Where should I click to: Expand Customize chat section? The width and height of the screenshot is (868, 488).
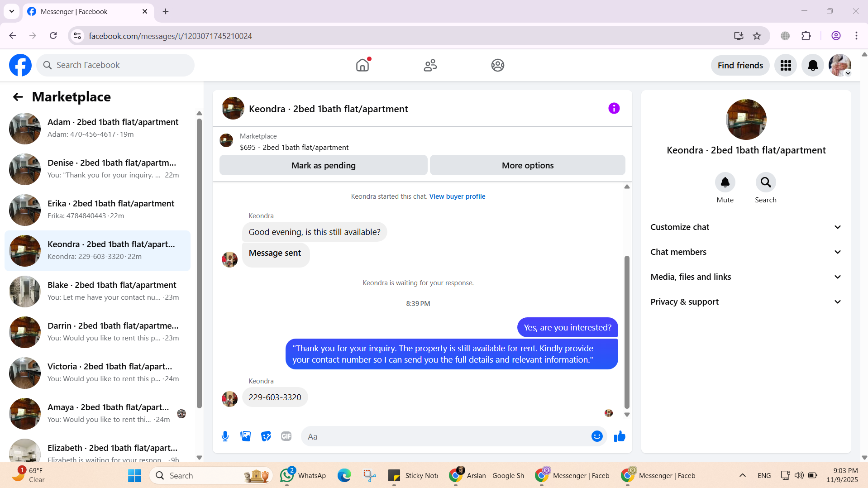(x=746, y=227)
